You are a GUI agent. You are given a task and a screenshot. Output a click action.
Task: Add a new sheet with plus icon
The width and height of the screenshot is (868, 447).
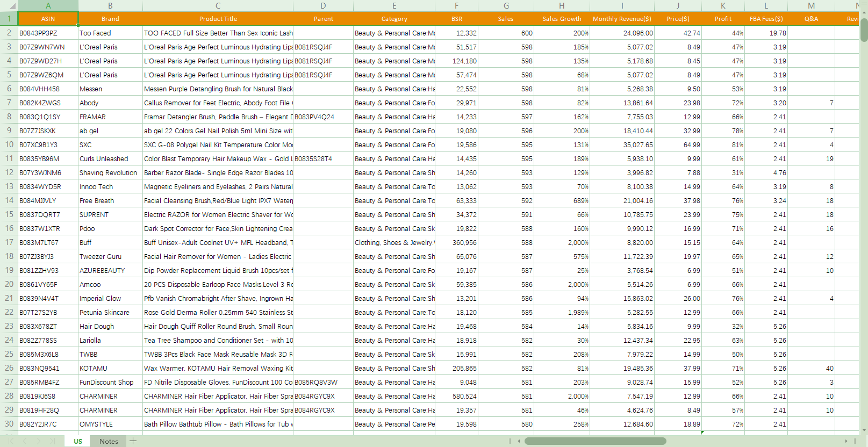[x=133, y=441]
